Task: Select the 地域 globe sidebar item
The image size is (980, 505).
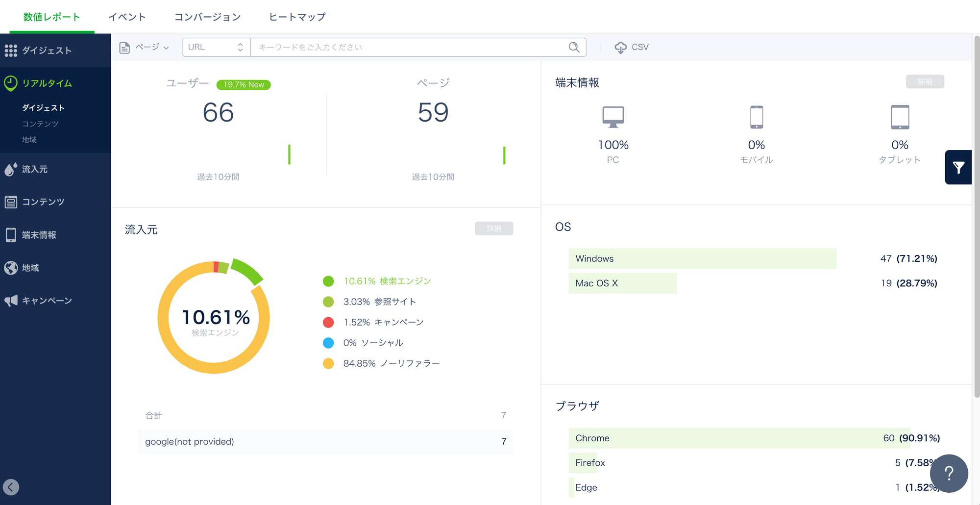Action: pyautogui.click(x=30, y=268)
